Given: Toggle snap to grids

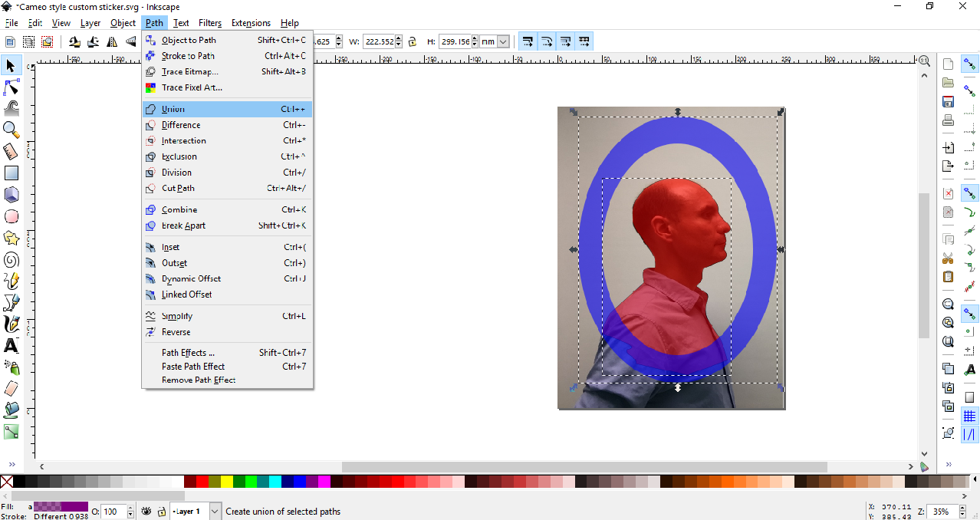Looking at the screenshot, I should (x=970, y=416).
